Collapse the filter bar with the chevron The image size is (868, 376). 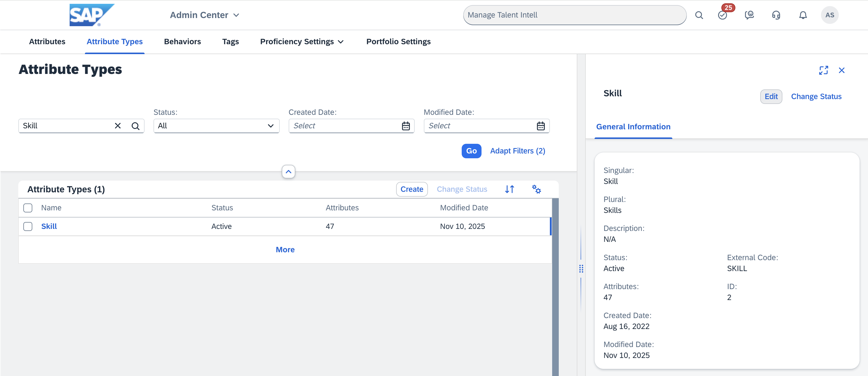(x=288, y=171)
